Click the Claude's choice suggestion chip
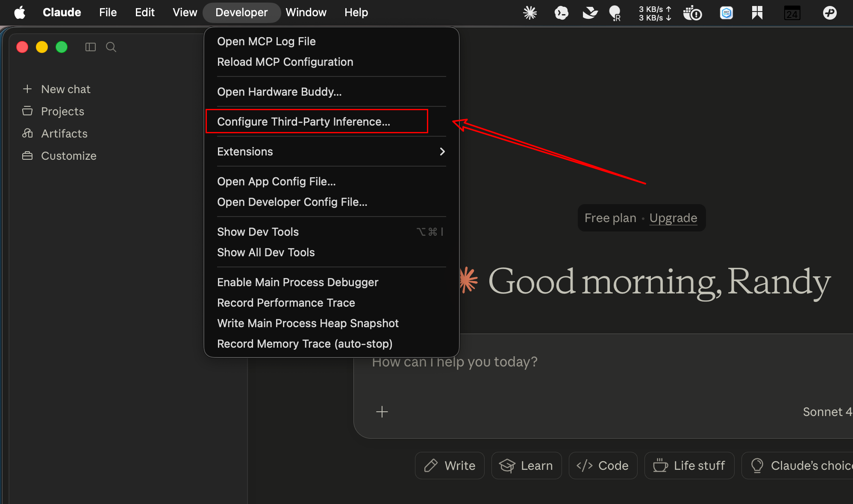The width and height of the screenshot is (853, 504). [x=797, y=466]
